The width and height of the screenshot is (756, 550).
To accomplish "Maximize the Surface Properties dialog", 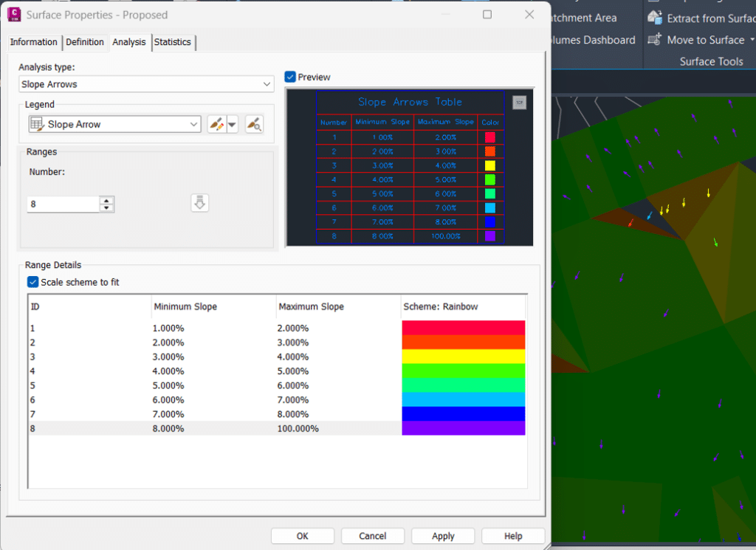I will pyautogui.click(x=487, y=15).
